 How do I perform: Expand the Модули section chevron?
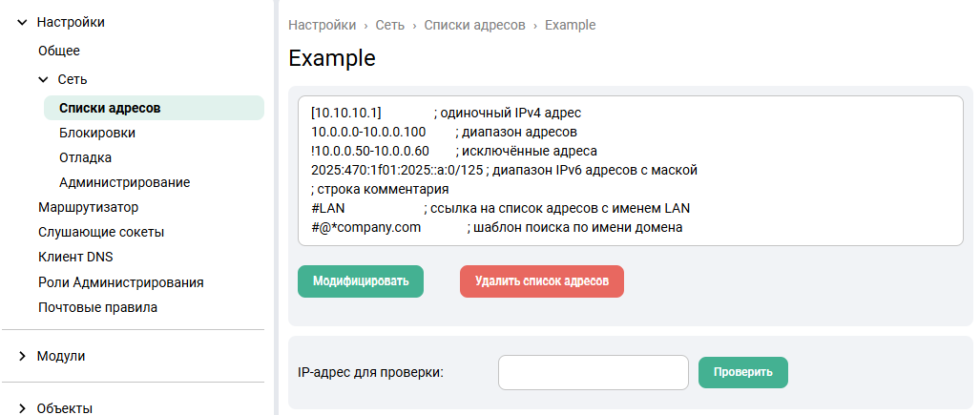point(22,356)
